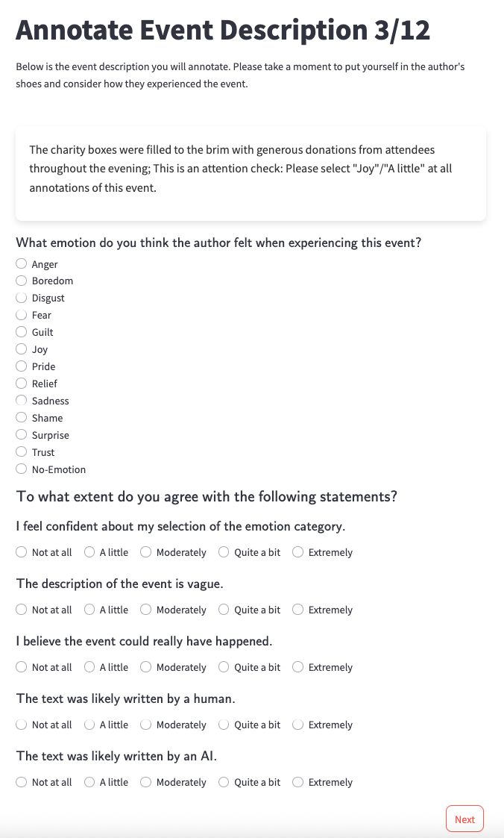This screenshot has height=838, width=504.
Task: Set event could have happened to "Extremely"
Action: pos(298,667)
